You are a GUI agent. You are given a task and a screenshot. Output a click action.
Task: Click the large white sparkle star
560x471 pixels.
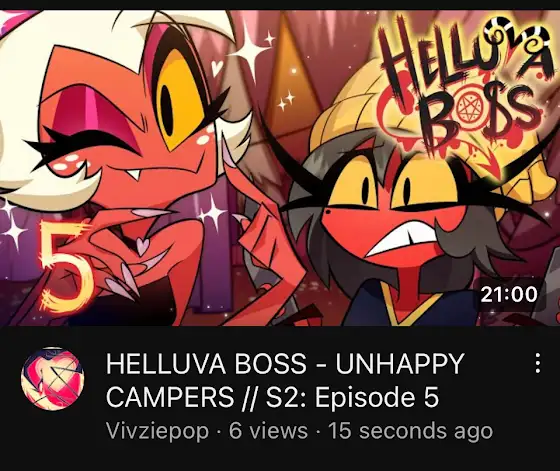click(252, 52)
